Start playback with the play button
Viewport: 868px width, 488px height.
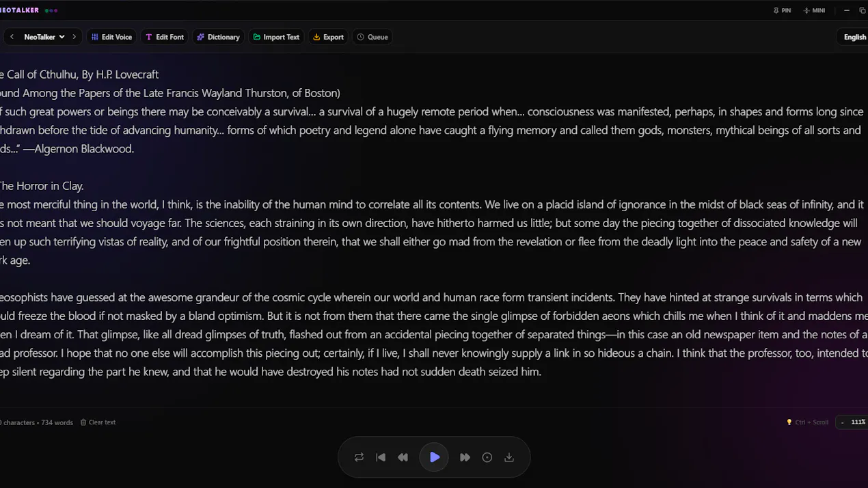pyautogui.click(x=434, y=457)
